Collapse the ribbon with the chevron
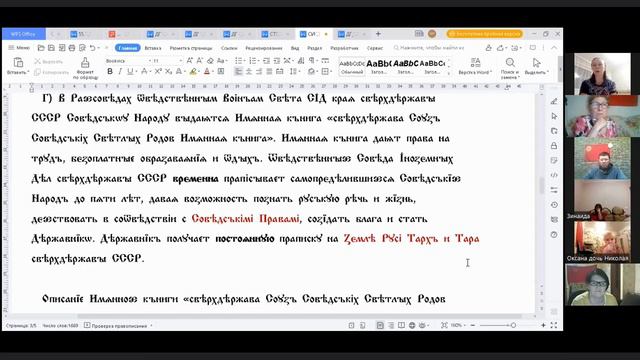 [554, 48]
